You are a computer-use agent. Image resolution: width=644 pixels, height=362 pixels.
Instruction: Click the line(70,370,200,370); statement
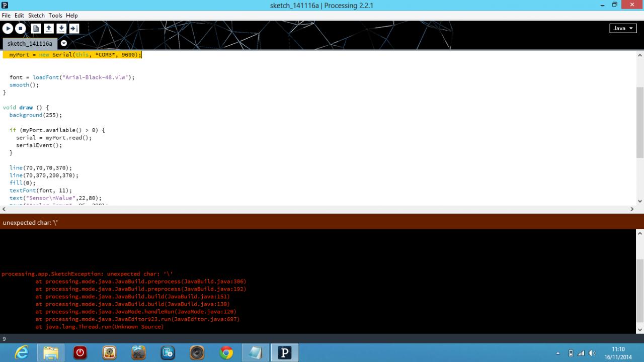coord(44,175)
